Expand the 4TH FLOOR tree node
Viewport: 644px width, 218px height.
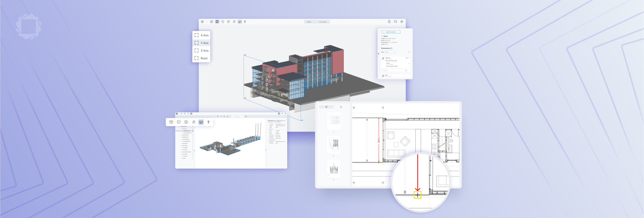[x=181, y=148]
